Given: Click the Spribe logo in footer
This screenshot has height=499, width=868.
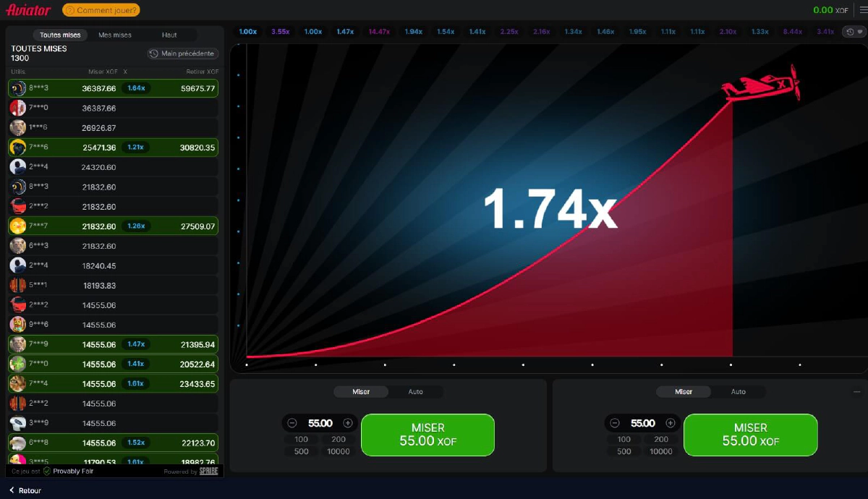Looking at the screenshot, I should pyautogui.click(x=210, y=471).
